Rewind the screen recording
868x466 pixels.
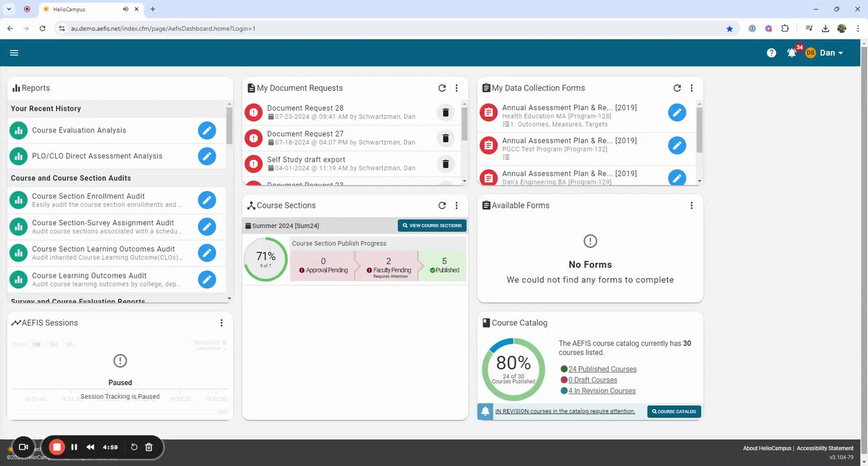[90, 447]
